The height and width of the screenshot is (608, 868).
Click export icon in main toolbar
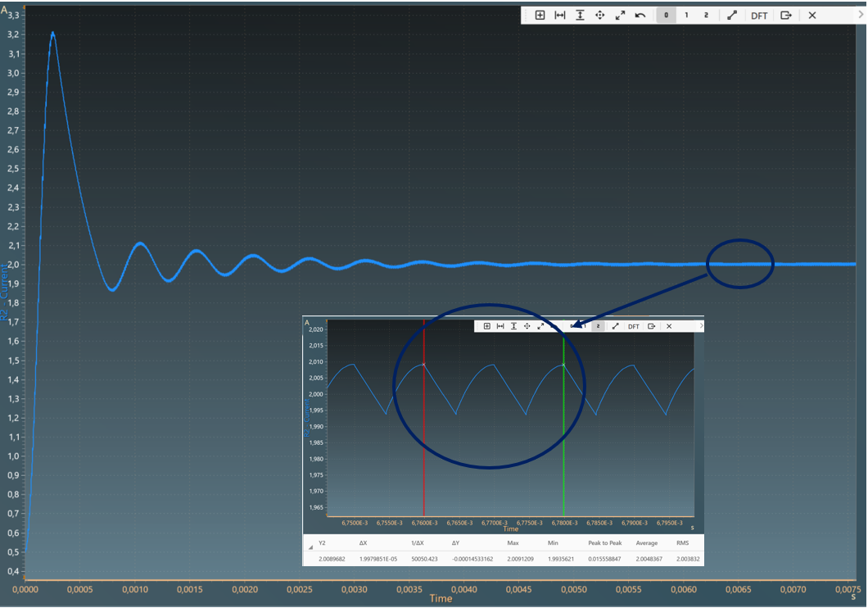tap(785, 16)
